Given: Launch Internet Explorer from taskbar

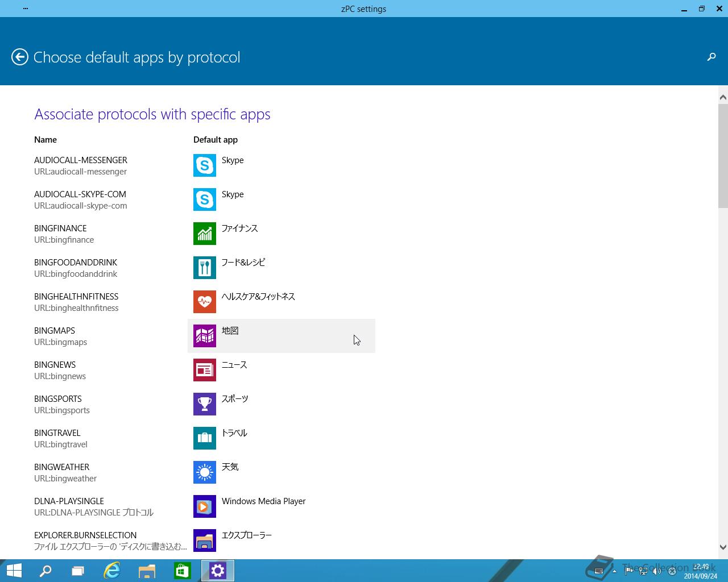Looking at the screenshot, I should (112, 571).
